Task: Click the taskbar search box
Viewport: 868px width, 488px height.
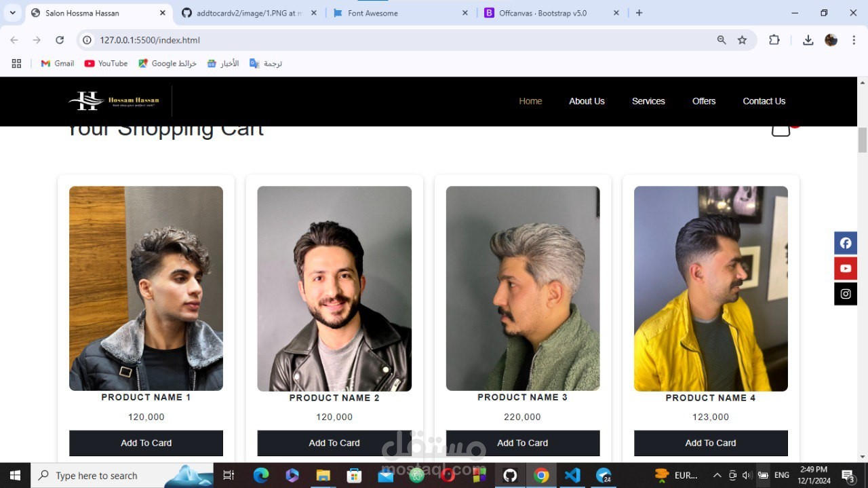Action: 122,475
